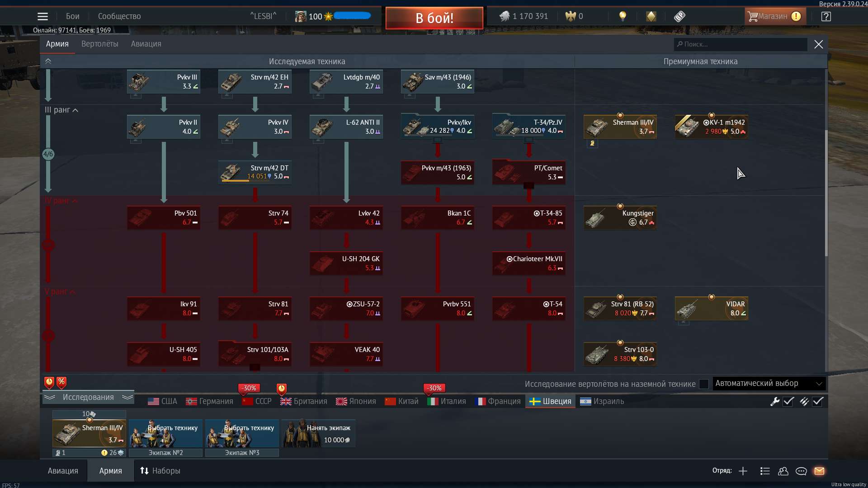Viewport: 868px width, 488px height.
Task: Open the Presets (Наборы) button
Action: [160, 471]
